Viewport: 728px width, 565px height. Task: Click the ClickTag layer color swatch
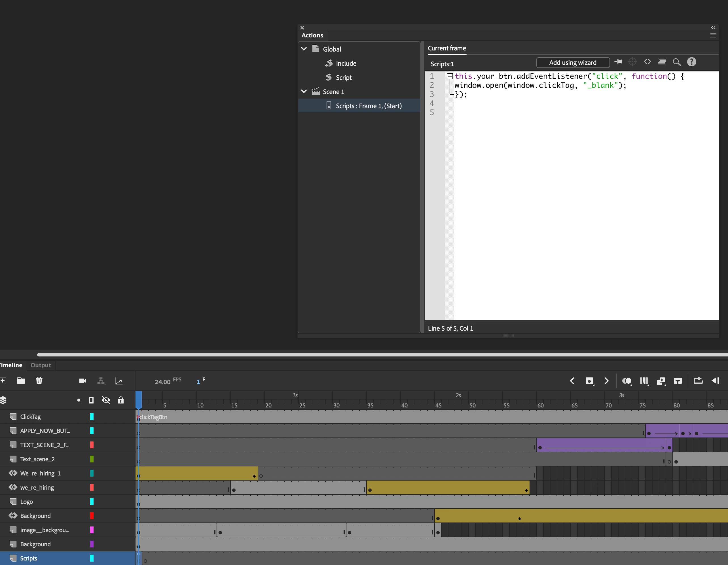[x=92, y=417]
